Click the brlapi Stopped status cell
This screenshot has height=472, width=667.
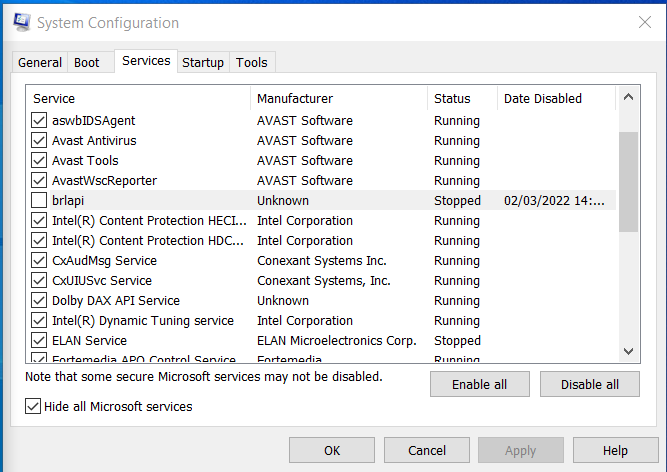pos(457,201)
